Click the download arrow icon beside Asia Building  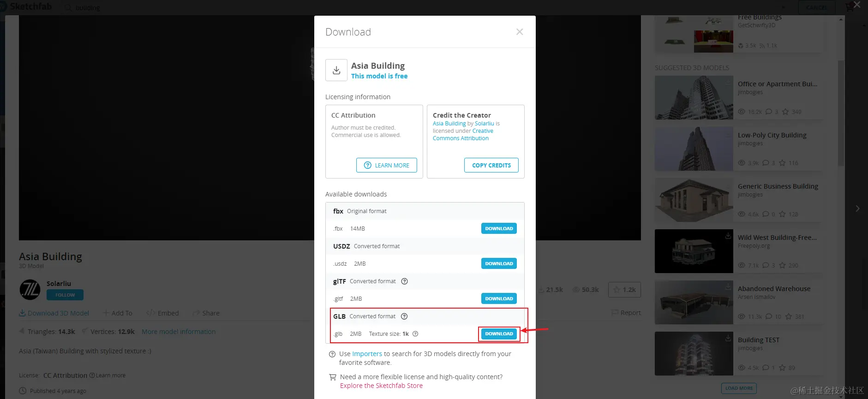pos(336,70)
